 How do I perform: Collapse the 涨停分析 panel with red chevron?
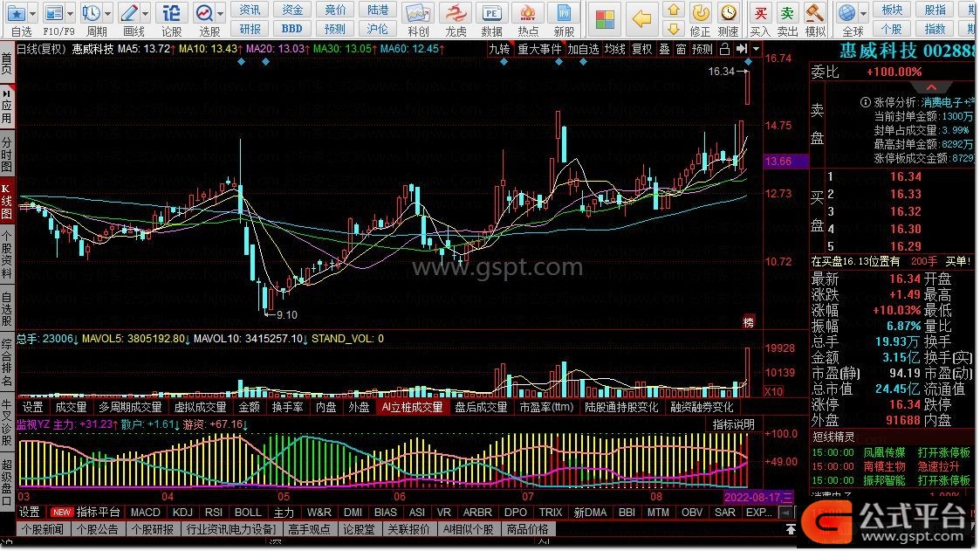[x=931, y=87]
